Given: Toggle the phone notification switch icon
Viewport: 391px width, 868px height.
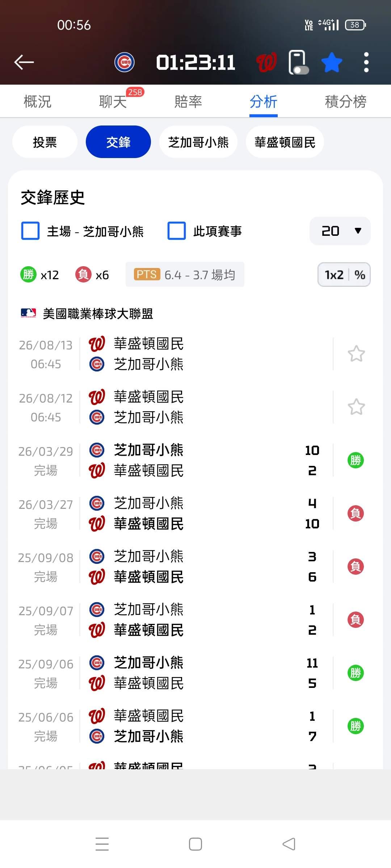Looking at the screenshot, I should (298, 63).
